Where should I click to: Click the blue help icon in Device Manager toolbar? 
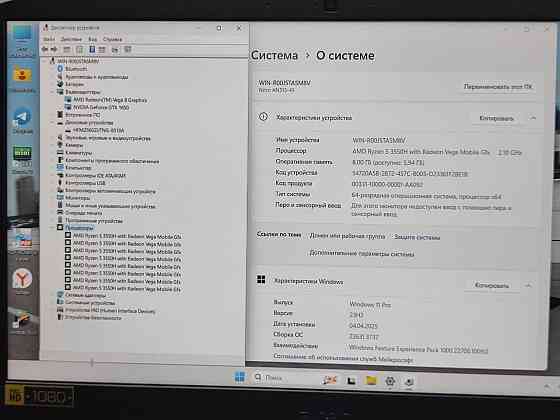(92, 49)
